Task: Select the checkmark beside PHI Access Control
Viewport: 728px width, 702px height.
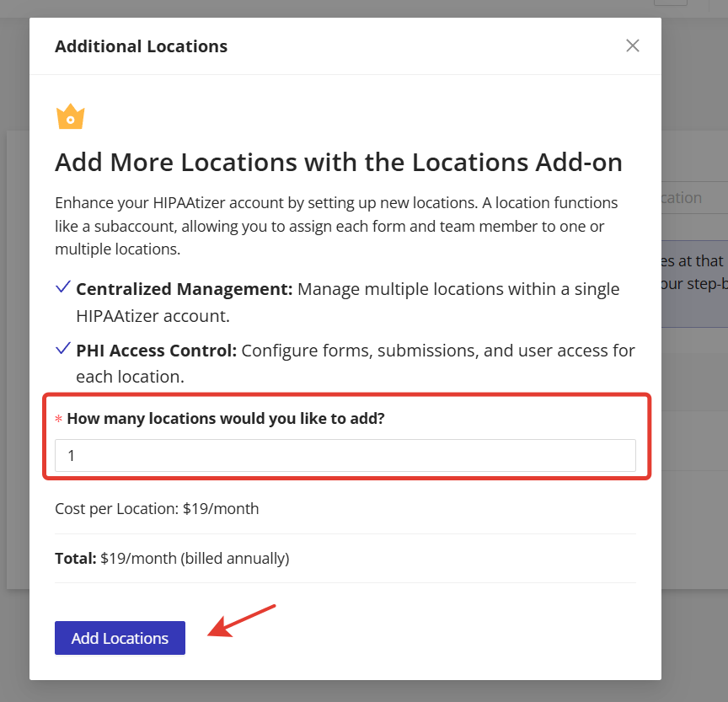Action: 62,349
